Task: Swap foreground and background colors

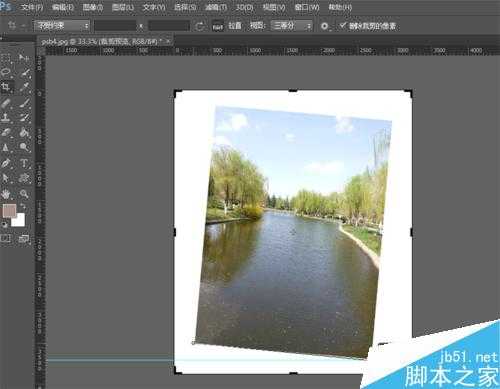Action: click(23, 206)
